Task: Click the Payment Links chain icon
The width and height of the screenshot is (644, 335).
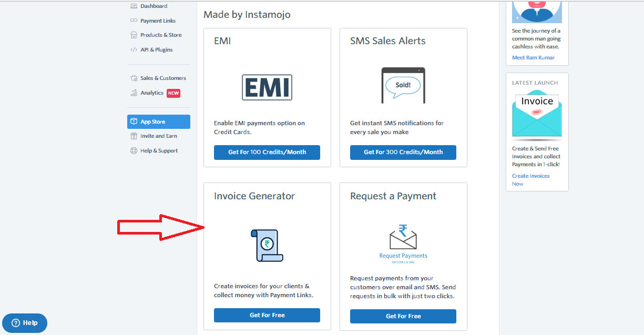Action: pyautogui.click(x=134, y=21)
